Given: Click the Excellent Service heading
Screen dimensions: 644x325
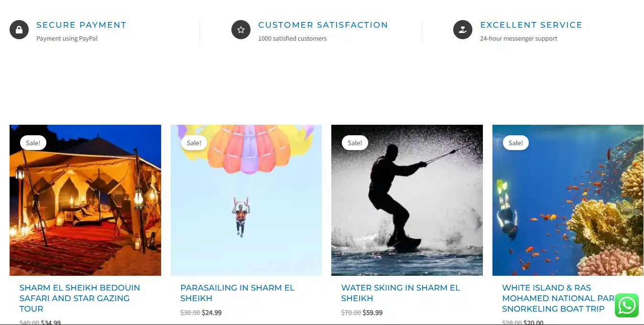Looking at the screenshot, I should [531, 25].
